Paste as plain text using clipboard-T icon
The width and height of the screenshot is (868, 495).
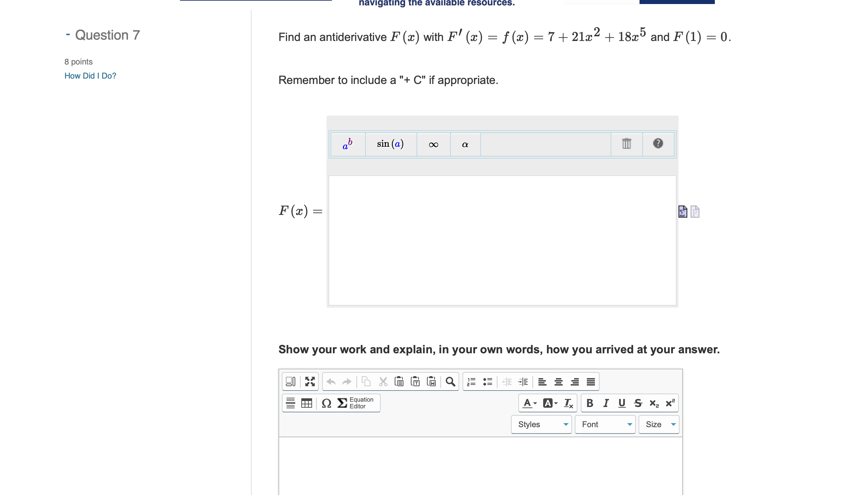416,381
